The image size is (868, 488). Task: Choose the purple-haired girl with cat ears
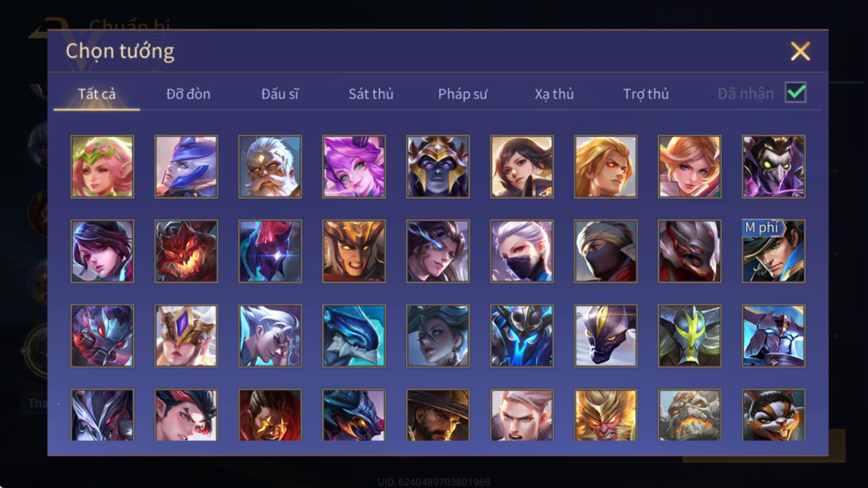pos(354,166)
